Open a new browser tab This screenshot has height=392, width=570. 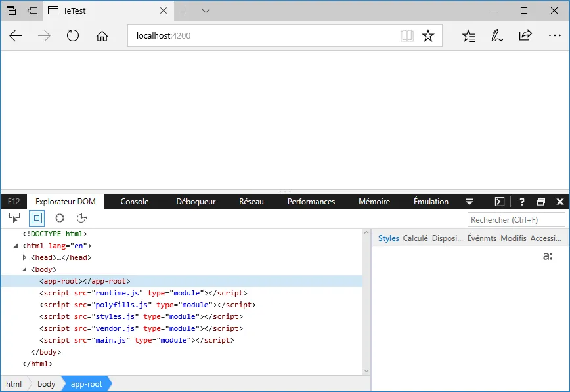click(185, 11)
